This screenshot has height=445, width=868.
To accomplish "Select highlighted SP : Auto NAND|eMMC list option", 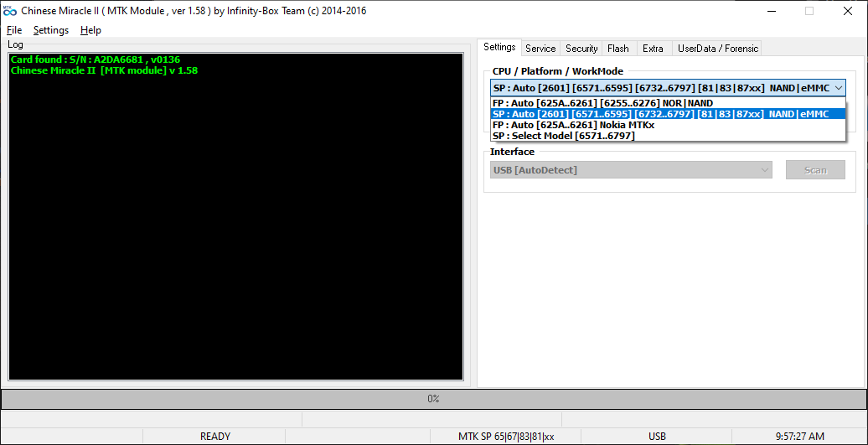I will 668,114.
